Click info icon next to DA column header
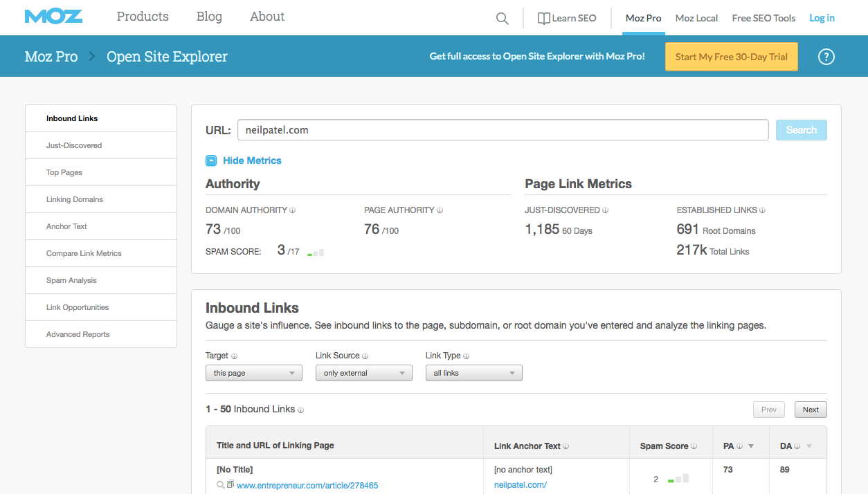This screenshot has width=868, height=494. point(797,447)
